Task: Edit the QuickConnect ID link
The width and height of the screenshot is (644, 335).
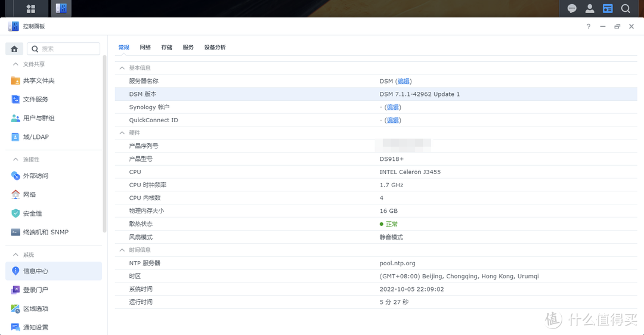Action: (392, 120)
